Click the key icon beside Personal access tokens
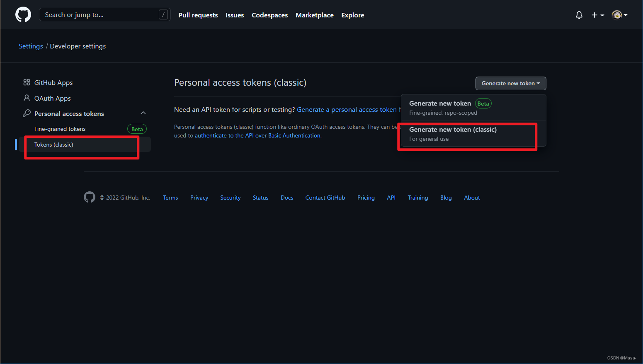The image size is (643, 364). pyautogui.click(x=27, y=113)
